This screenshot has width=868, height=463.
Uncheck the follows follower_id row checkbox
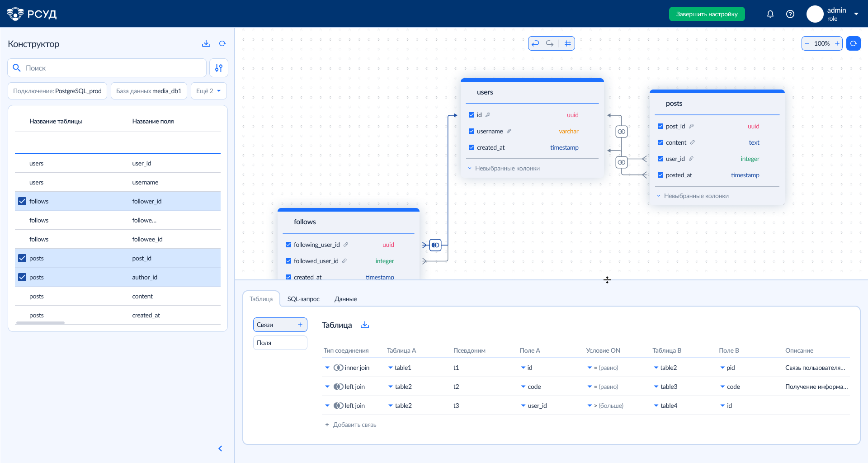point(22,201)
